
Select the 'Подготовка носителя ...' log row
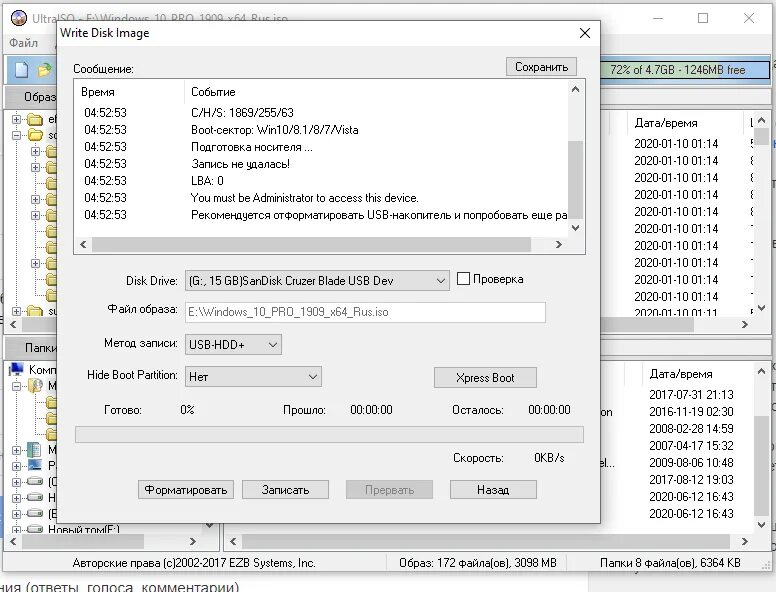[322, 147]
